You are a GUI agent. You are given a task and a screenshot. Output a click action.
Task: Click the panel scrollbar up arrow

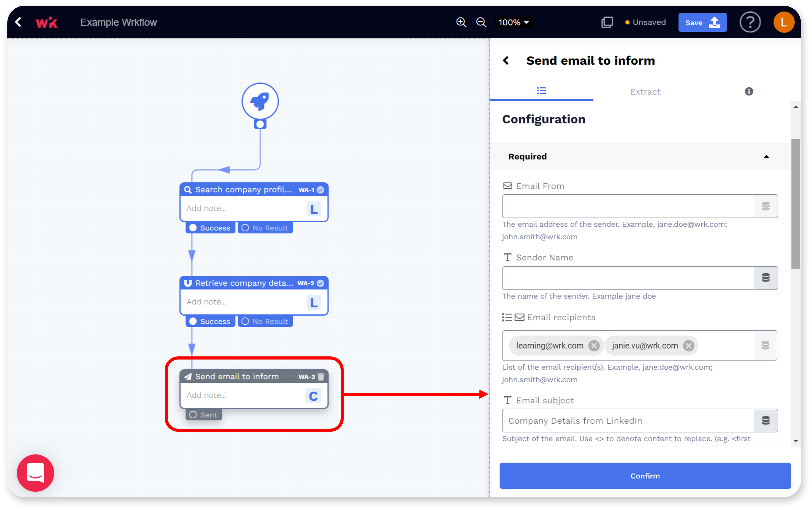click(795, 107)
